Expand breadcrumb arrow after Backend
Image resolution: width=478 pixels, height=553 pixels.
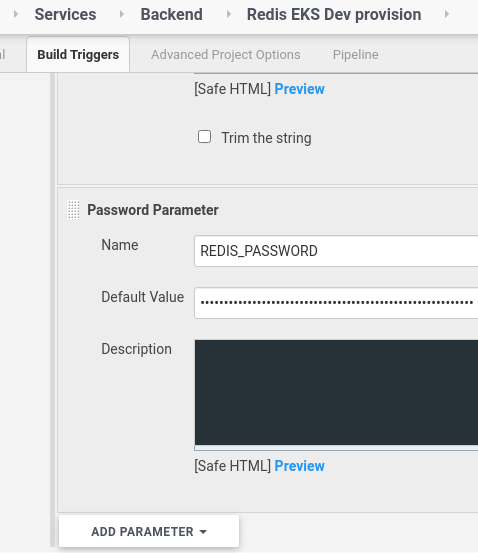[x=229, y=14]
